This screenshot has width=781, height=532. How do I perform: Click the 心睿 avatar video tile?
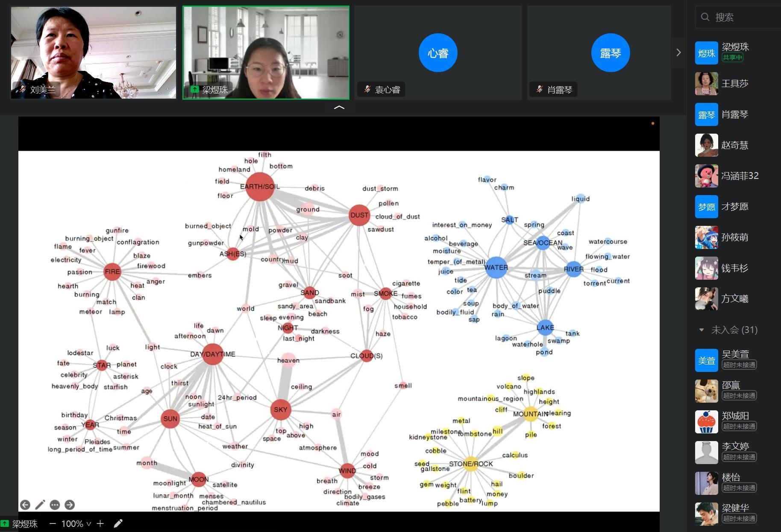[438, 53]
